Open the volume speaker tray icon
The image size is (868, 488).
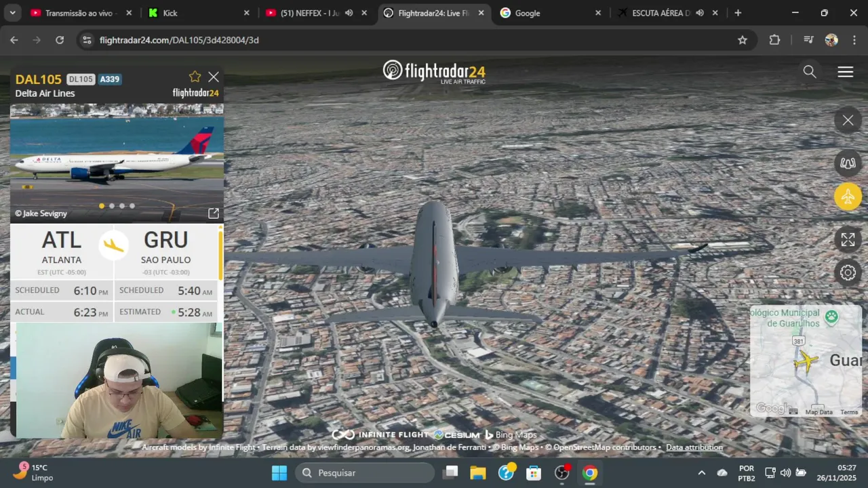pos(785,473)
